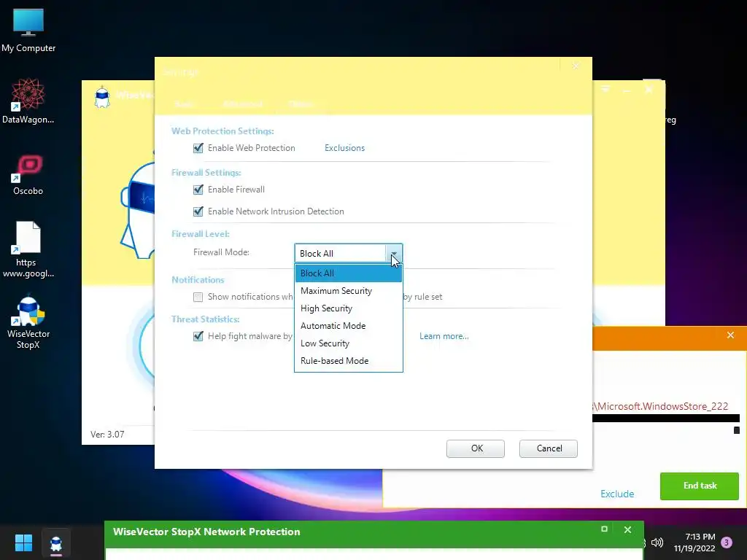This screenshot has width=747, height=560.
Task: Toggle Enable Web Protection checkbox
Action: [x=198, y=148]
